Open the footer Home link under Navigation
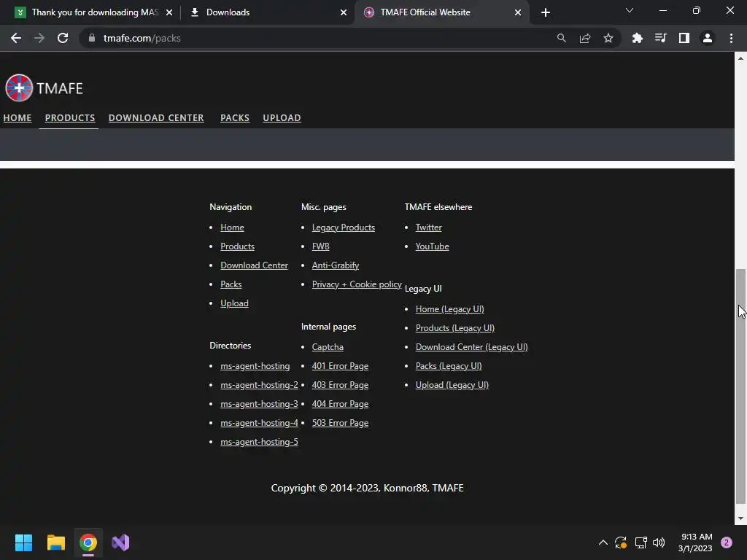Viewport: 747px width, 560px height. click(x=232, y=227)
